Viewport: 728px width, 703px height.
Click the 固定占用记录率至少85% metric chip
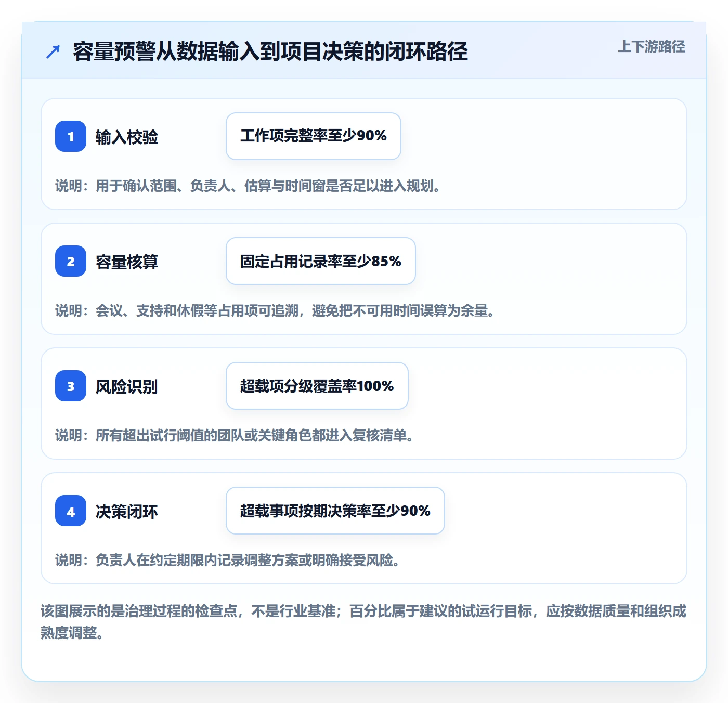click(x=321, y=261)
